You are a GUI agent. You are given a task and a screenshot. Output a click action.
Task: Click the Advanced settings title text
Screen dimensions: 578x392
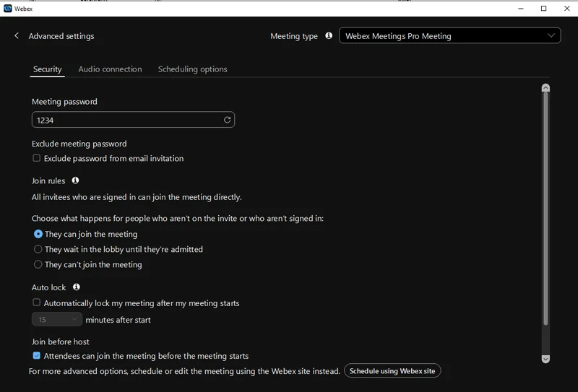point(61,36)
